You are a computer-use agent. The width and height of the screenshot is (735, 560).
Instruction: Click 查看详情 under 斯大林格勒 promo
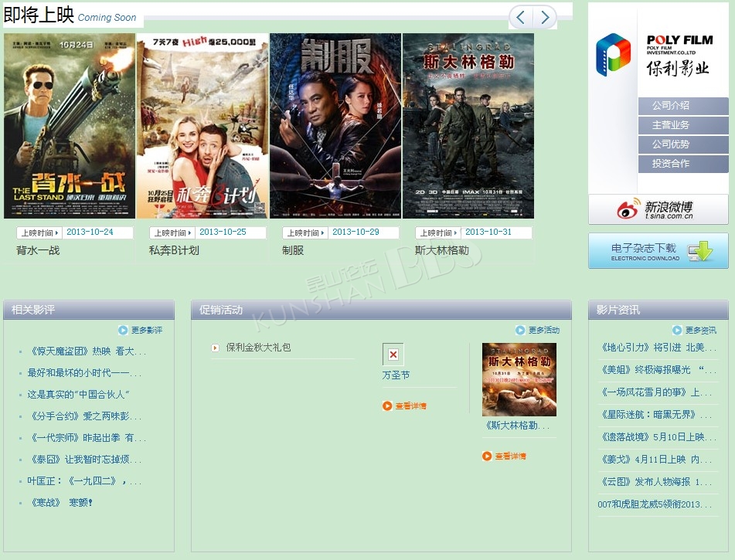[x=510, y=456]
